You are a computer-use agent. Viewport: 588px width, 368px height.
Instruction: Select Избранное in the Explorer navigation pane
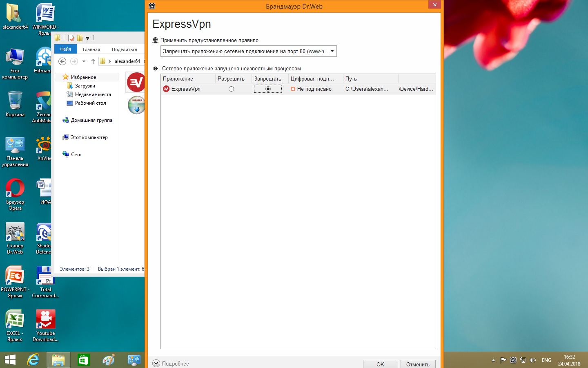[83, 77]
